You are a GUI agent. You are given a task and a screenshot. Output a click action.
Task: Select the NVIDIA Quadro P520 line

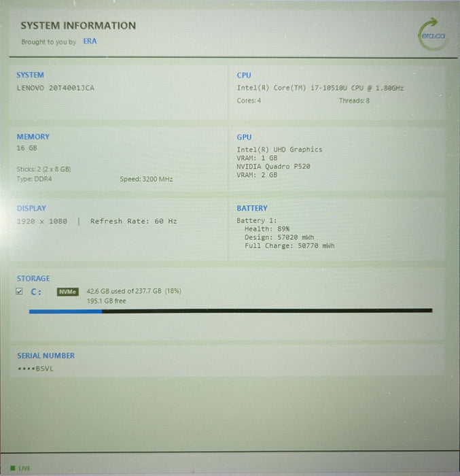point(273,167)
